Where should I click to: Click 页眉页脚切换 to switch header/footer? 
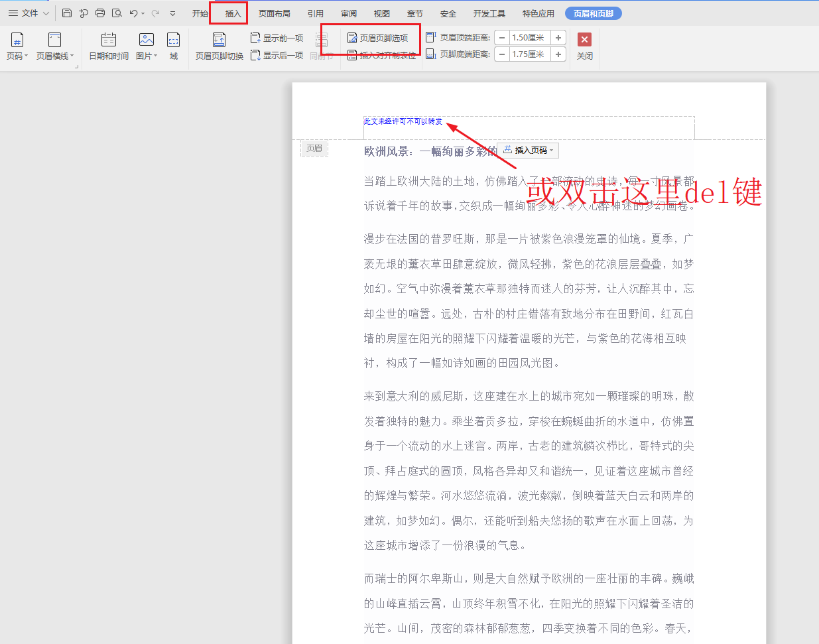219,46
